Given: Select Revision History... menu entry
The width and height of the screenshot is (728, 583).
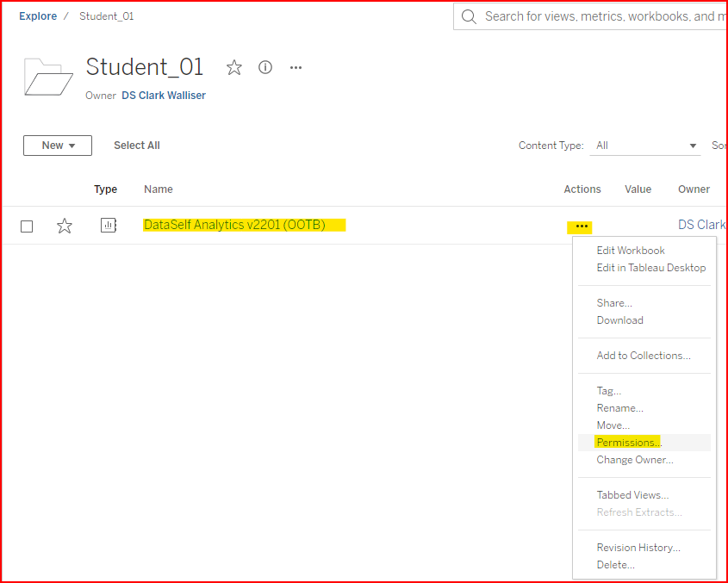Looking at the screenshot, I should point(638,548).
